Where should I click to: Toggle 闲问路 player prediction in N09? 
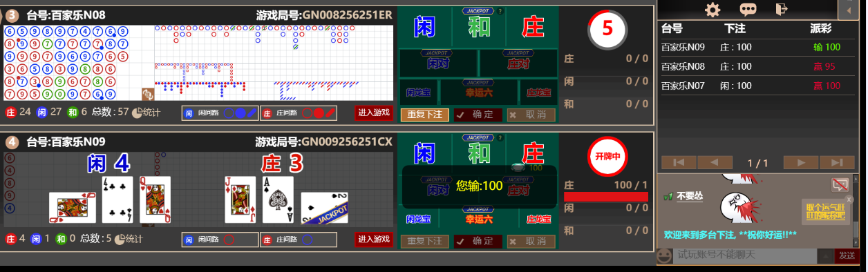[220, 240]
